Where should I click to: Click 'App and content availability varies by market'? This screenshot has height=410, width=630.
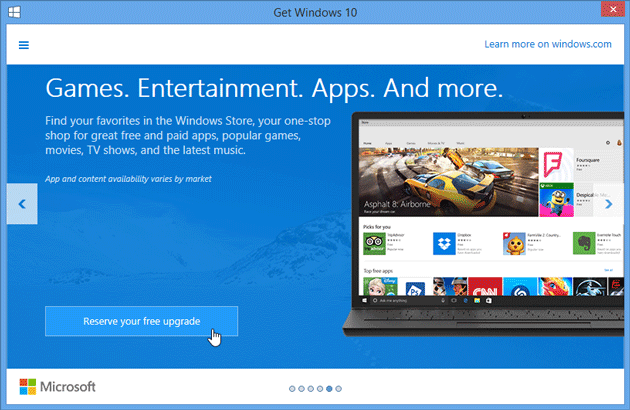point(128,179)
